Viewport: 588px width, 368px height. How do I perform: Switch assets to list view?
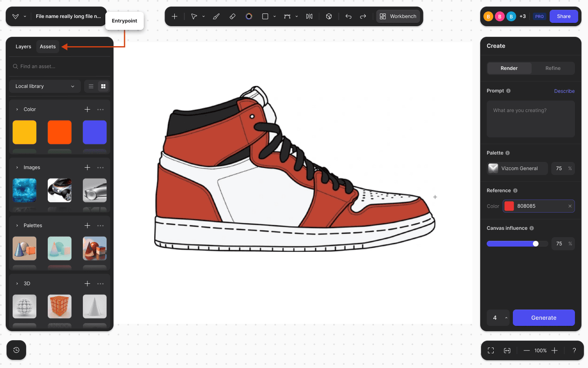(91, 86)
